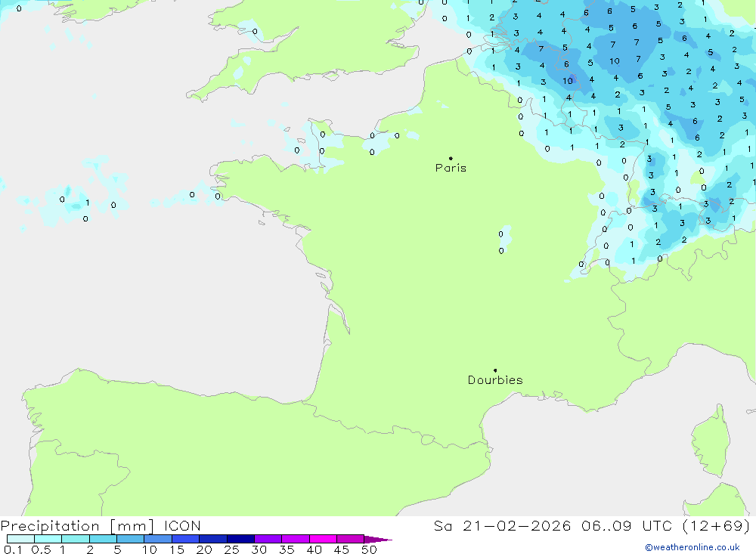Click the '20' legend scale value

(x=204, y=549)
